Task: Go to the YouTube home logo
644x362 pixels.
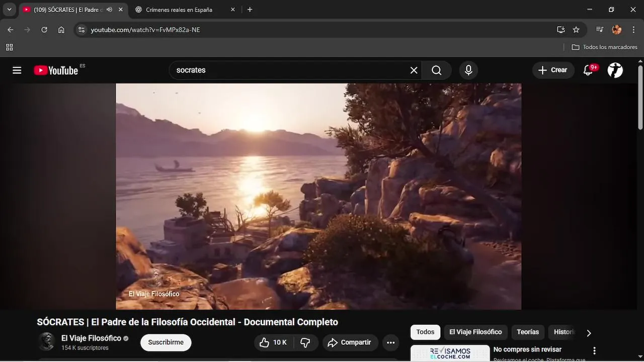Action: [56, 70]
